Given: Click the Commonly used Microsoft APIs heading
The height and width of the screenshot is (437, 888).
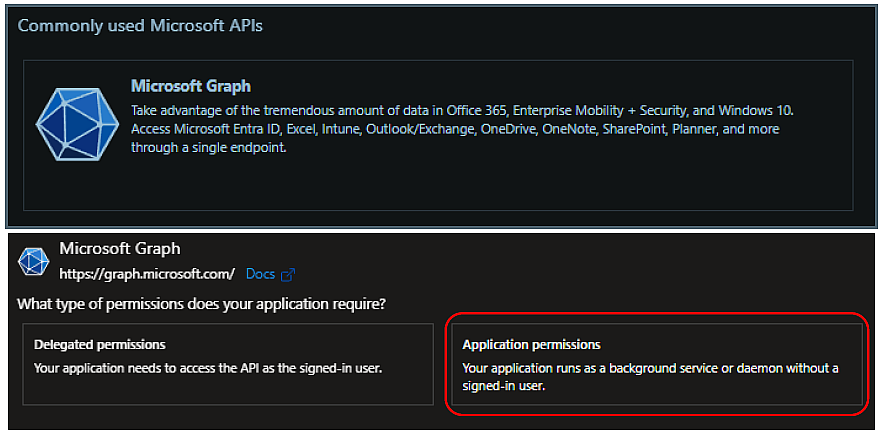Looking at the screenshot, I should tap(140, 25).
